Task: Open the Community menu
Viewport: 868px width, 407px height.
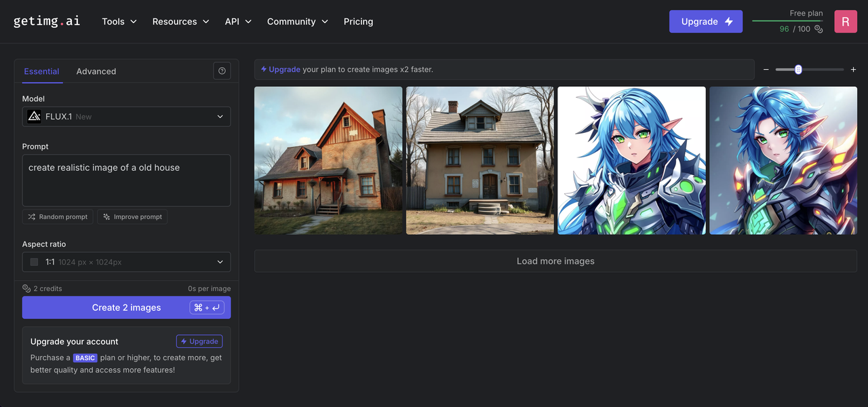Action: [x=298, y=22]
